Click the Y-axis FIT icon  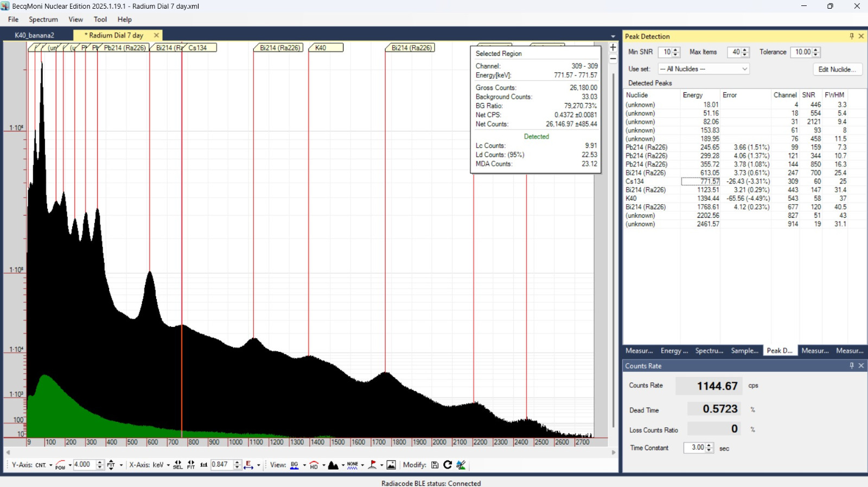pos(111,465)
